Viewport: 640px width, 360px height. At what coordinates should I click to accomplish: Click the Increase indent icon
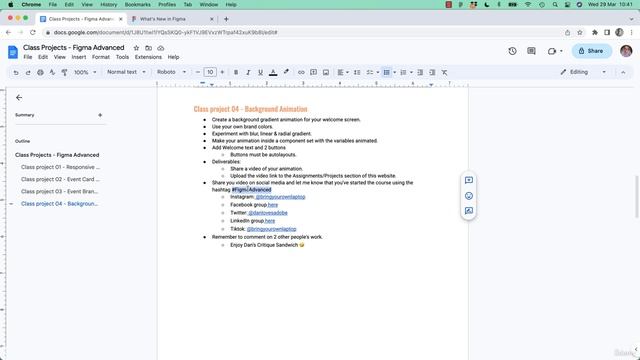tap(432, 72)
